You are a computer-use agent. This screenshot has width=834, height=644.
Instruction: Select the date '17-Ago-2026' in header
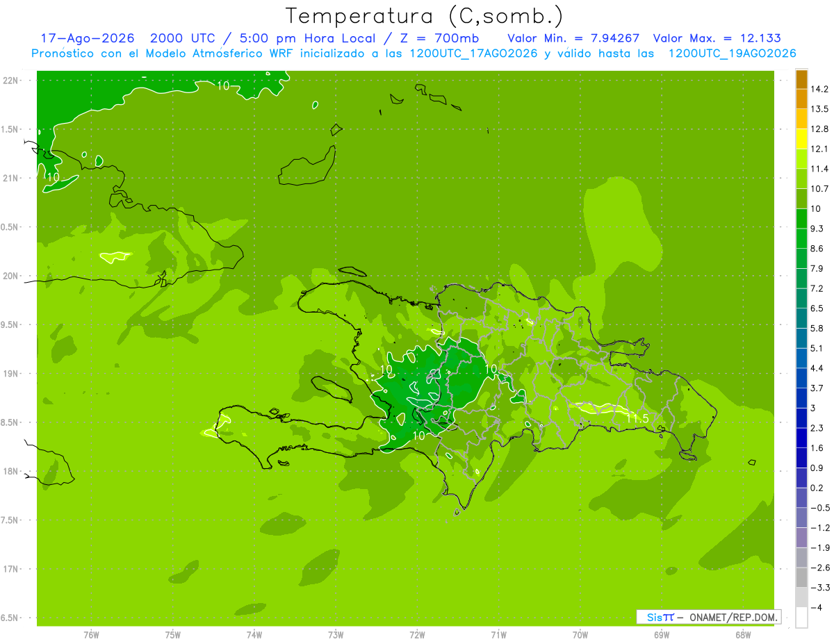88,38
